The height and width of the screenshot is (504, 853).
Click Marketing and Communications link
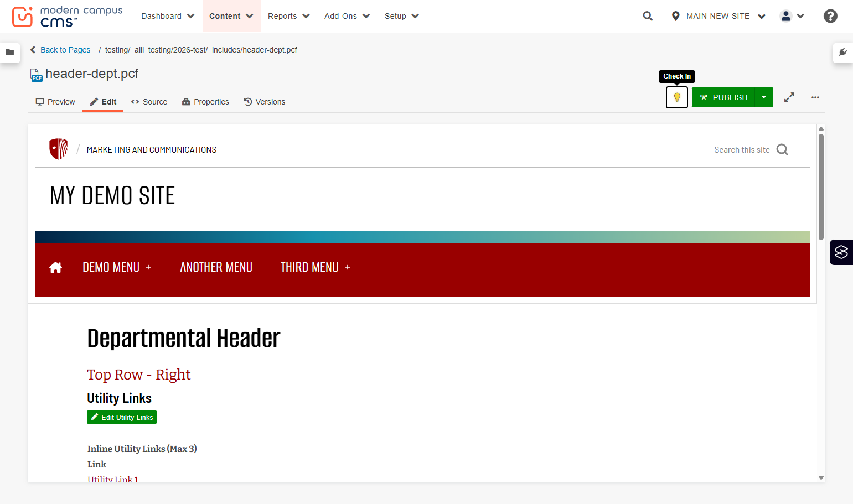click(x=152, y=150)
